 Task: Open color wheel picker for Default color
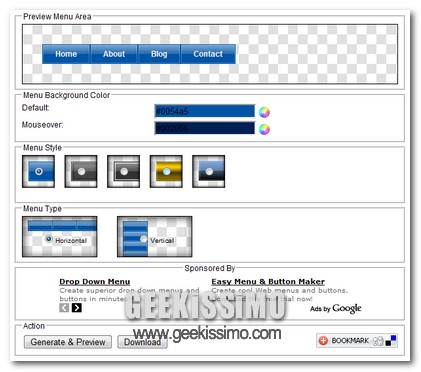pos(264,112)
